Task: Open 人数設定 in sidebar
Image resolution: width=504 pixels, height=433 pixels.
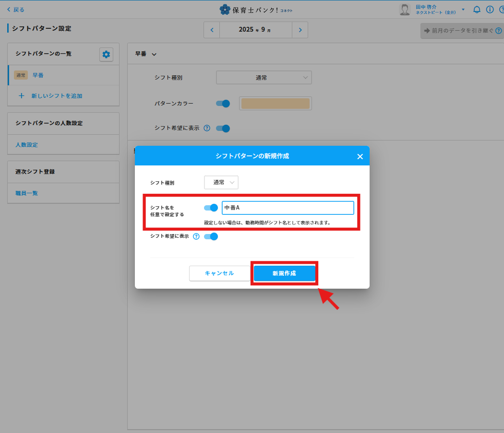Action: 26,145
